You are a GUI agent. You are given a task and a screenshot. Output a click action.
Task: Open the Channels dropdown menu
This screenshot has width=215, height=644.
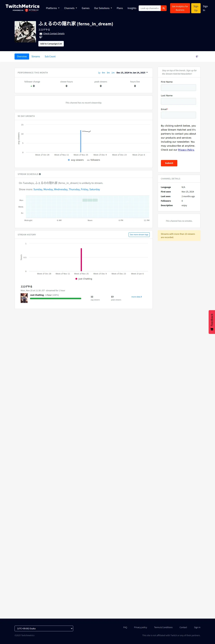pyautogui.click(x=71, y=8)
